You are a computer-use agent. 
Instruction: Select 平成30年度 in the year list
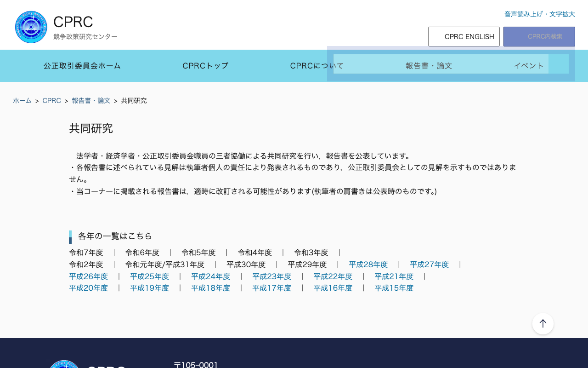246,264
